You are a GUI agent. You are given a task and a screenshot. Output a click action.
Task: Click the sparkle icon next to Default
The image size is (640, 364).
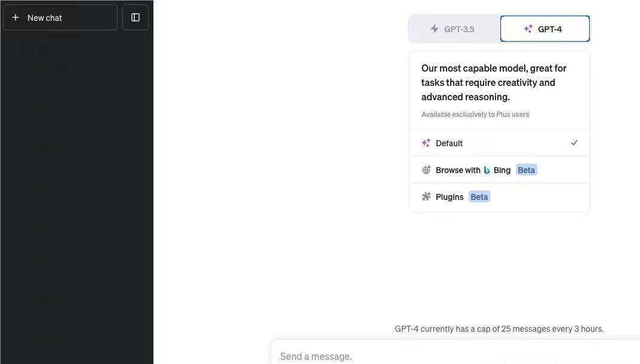click(426, 143)
